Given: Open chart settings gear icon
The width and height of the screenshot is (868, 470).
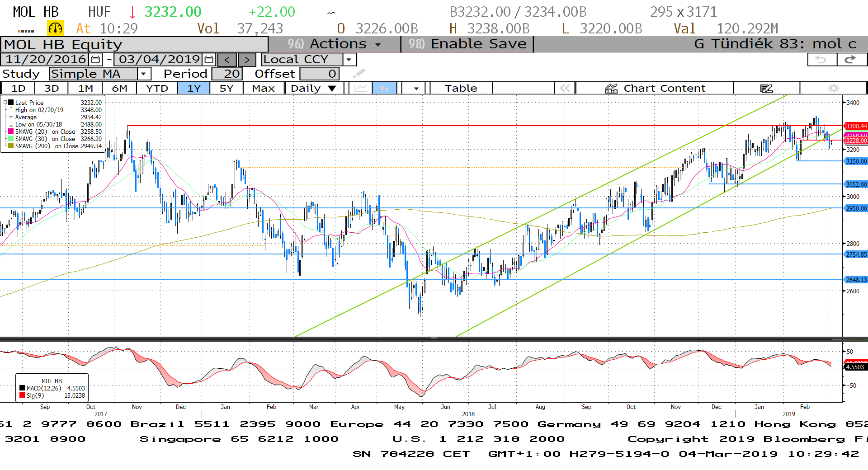Looking at the screenshot, I should click(833, 88).
